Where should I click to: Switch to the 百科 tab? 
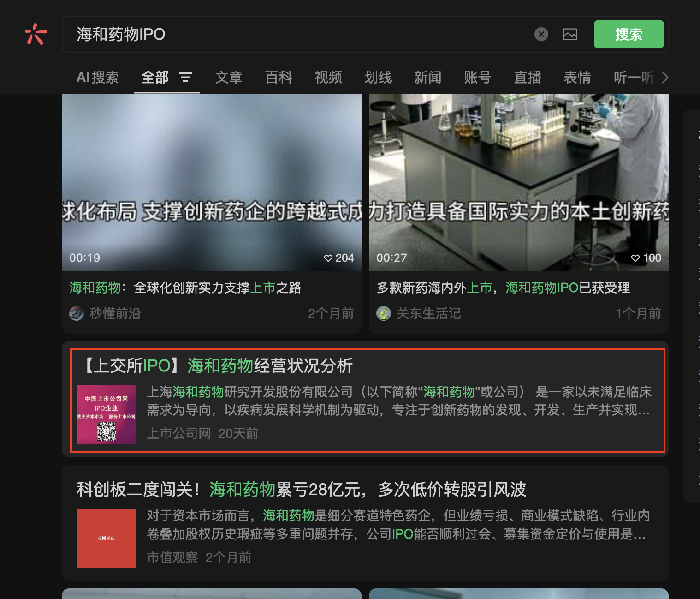[x=279, y=77]
